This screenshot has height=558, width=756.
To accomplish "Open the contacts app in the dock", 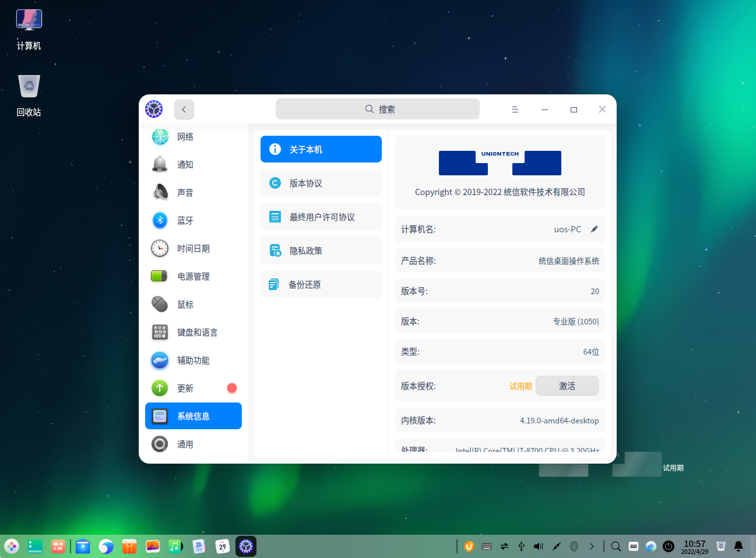I will tap(199, 546).
